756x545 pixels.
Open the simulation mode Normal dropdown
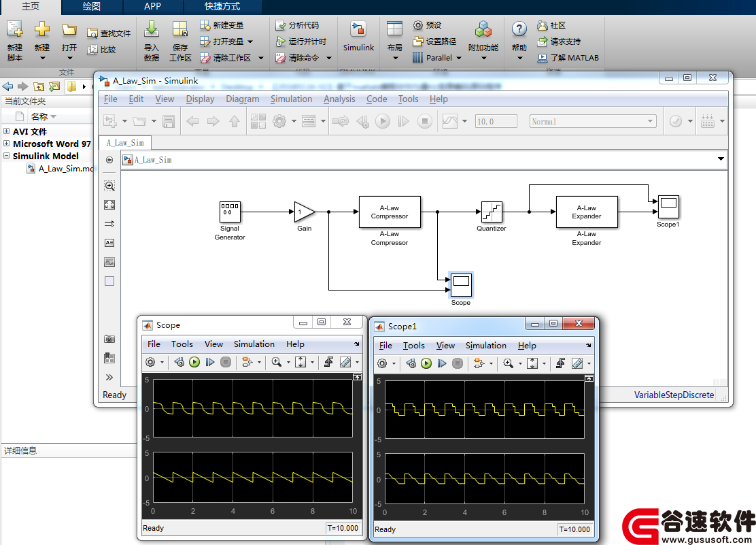pos(593,122)
